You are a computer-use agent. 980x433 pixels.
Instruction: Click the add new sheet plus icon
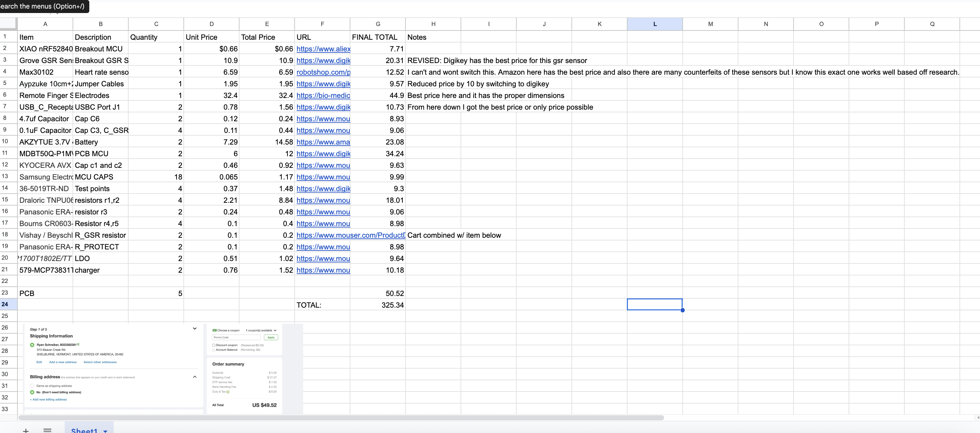click(x=25, y=430)
